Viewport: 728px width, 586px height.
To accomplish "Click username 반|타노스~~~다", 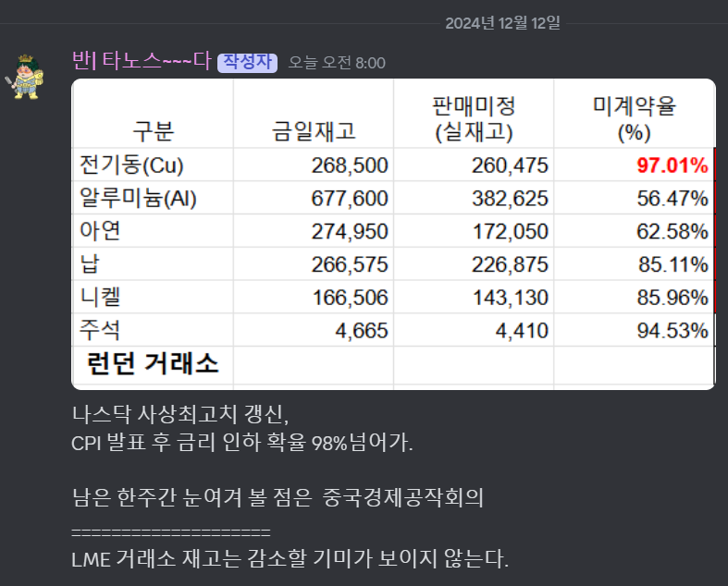I will pyautogui.click(x=142, y=61).
